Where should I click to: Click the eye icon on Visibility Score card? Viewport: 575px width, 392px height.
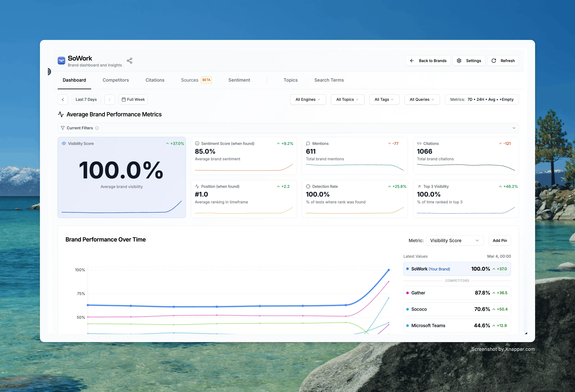(x=64, y=143)
